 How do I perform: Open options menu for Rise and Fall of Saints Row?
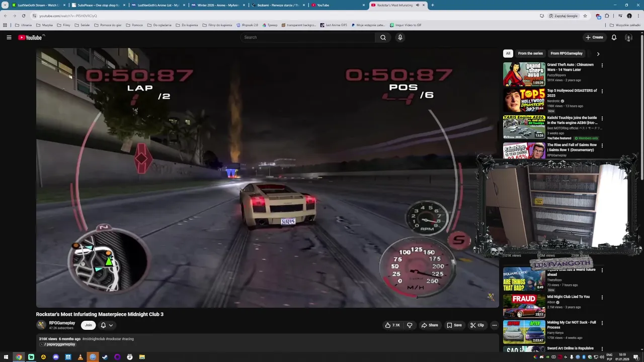(x=602, y=146)
